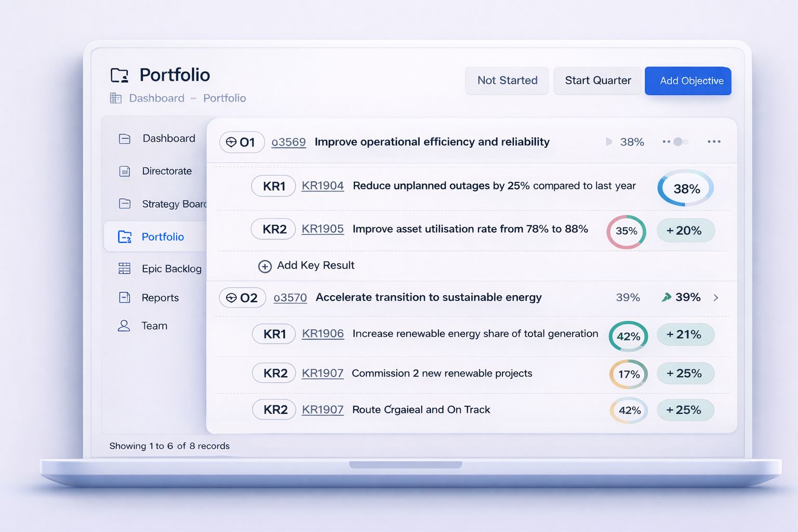This screenshot has width=798, height=532.
Task: Click the play icon beside O1's 38% progress
Action: click(x=609, y=141)
